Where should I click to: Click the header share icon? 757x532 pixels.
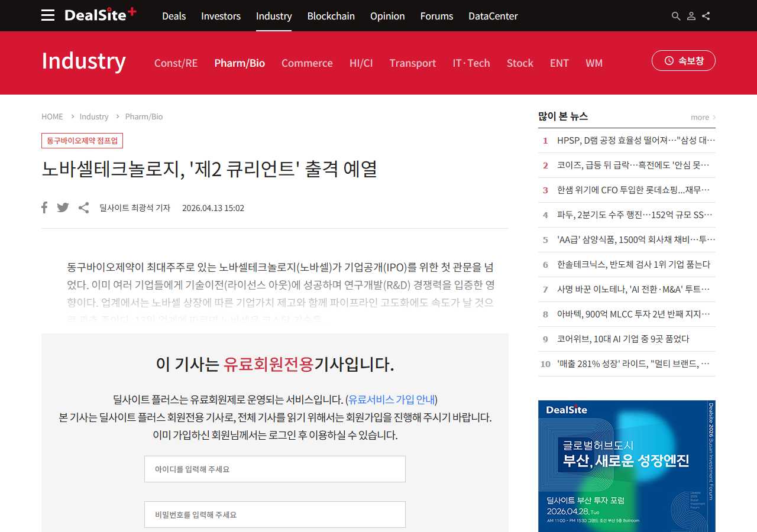click(706, 16)
